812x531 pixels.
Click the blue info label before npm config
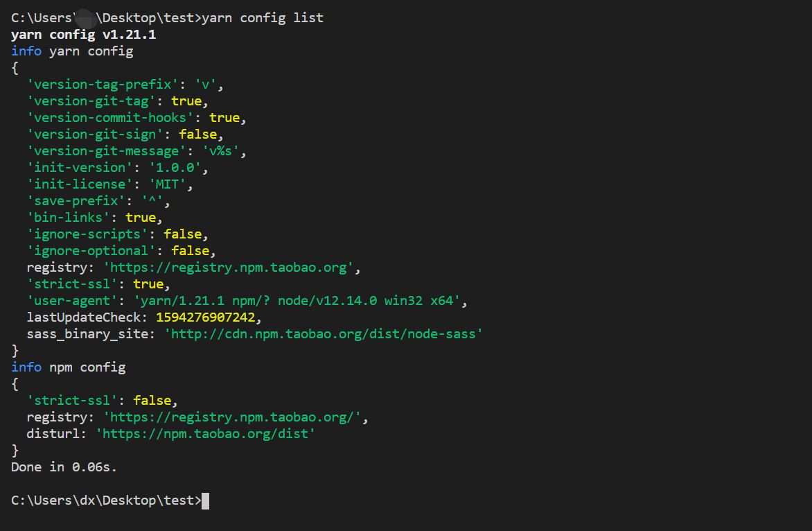click(x=26, y=367)
